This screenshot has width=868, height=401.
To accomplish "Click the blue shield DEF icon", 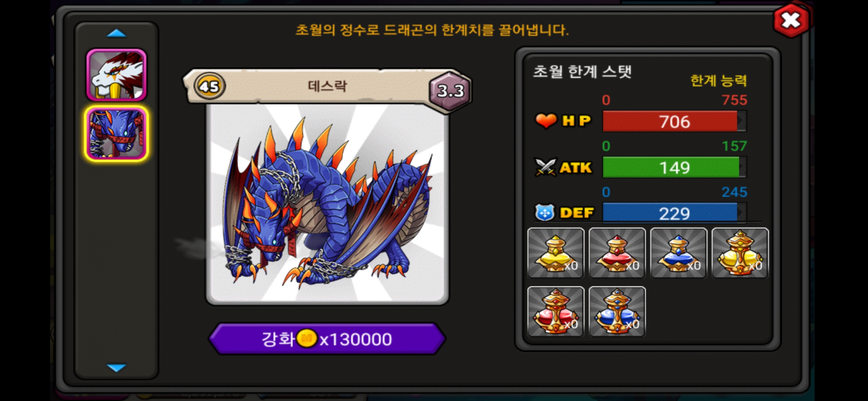I will (x=545, y=213).
